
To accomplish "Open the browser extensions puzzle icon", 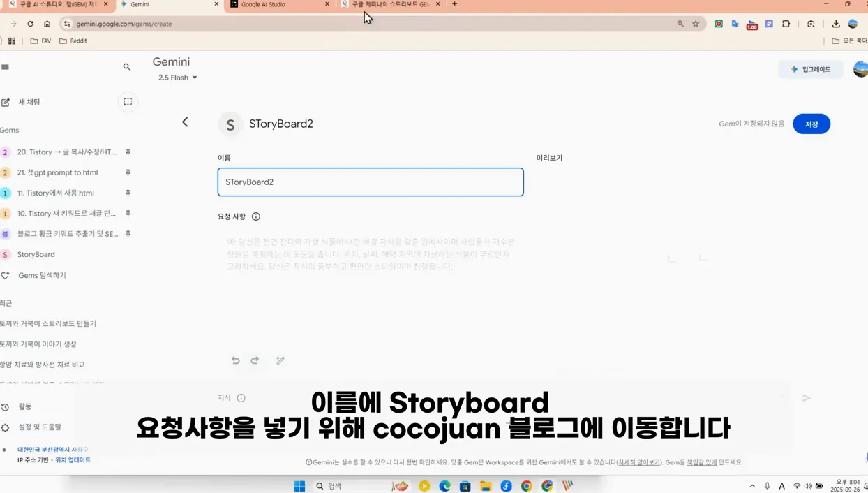I will pyautogui.click(x=786, y=24).
